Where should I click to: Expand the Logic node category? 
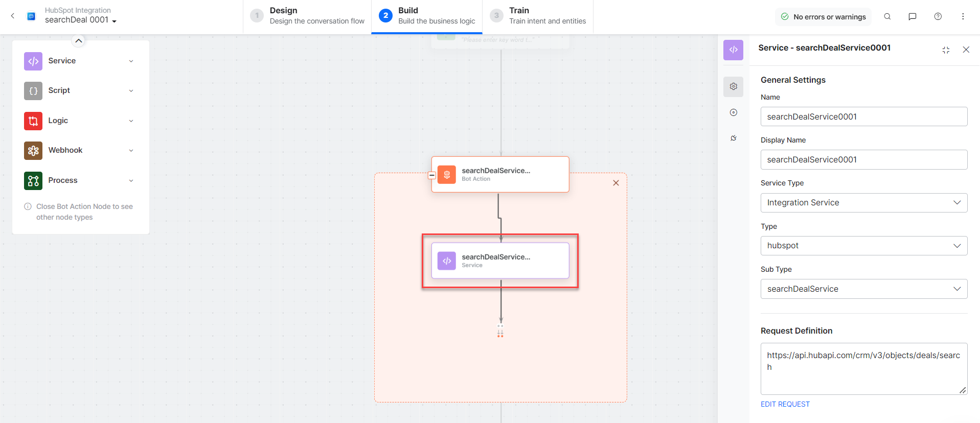(131, 121)
